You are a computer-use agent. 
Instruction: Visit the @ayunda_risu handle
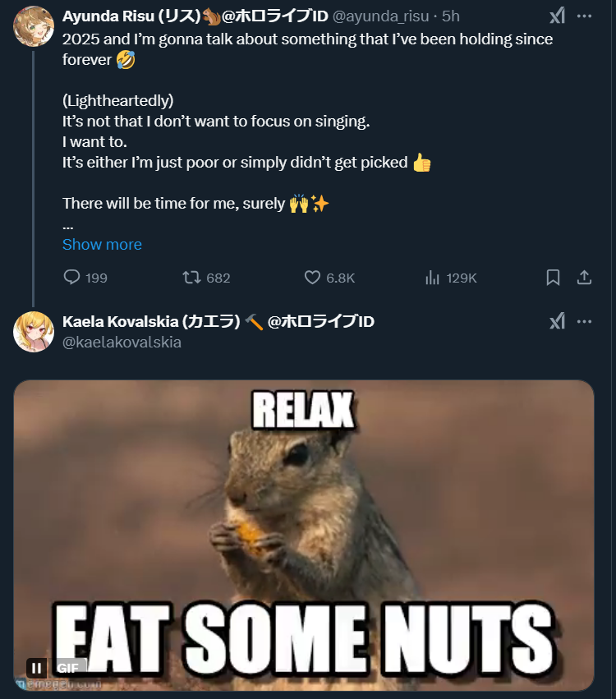383,16
